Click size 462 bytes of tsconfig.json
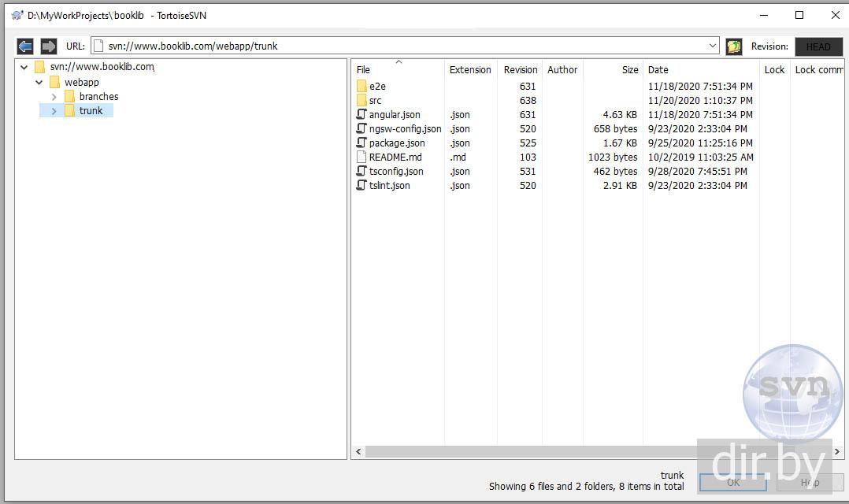Image resolution: width=849 pixels, height=504 pixels. tap(615, 171)
